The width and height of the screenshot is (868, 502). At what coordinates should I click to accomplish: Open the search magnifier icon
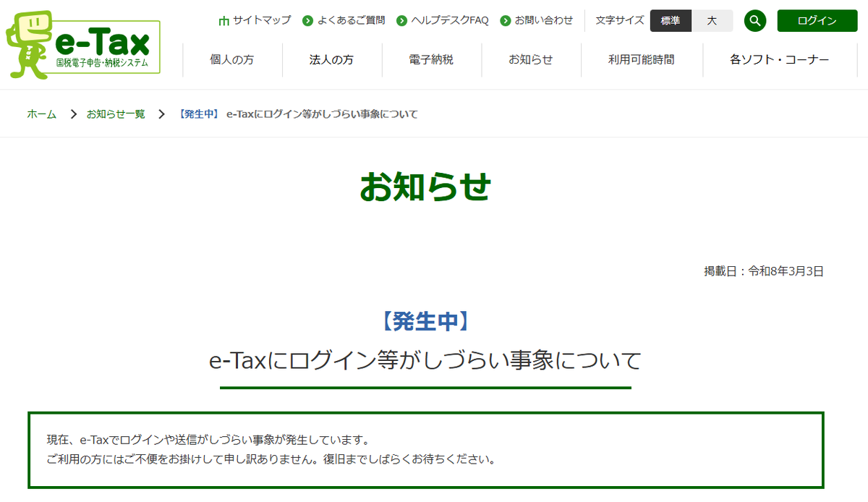tap(754, 21)
